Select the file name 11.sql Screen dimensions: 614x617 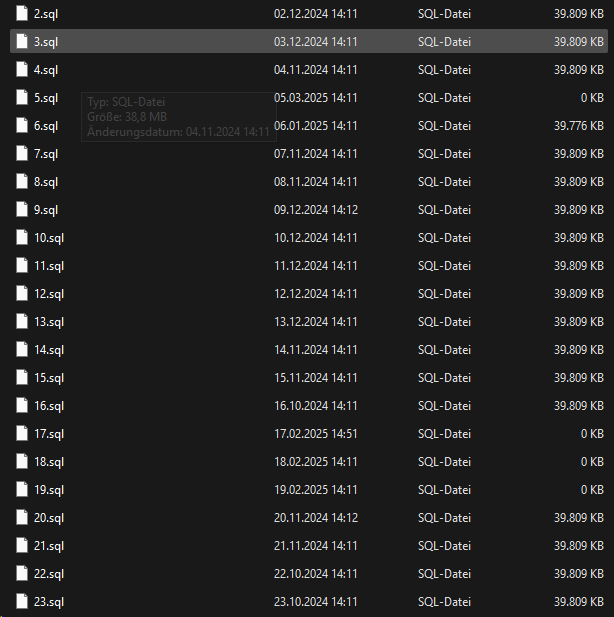[x=49, y=266]
